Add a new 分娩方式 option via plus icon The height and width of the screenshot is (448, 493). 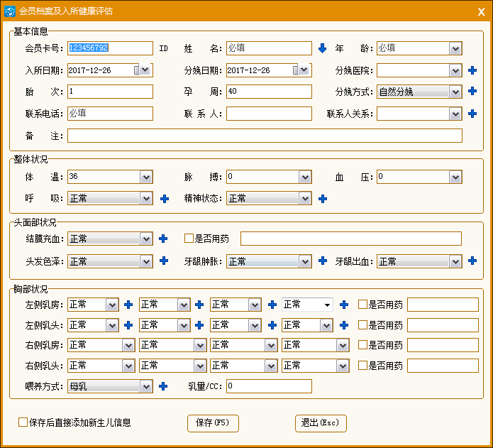click(x=472, y=92)
